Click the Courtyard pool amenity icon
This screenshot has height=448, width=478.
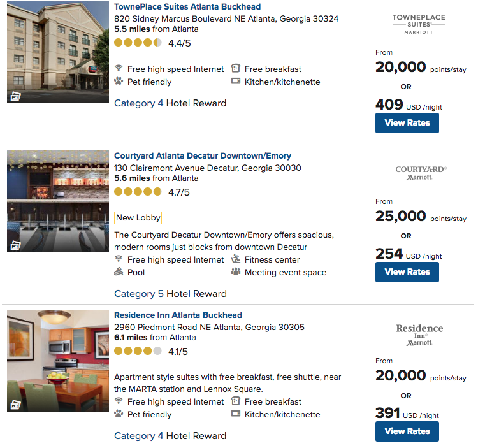[x=119, y=272]
